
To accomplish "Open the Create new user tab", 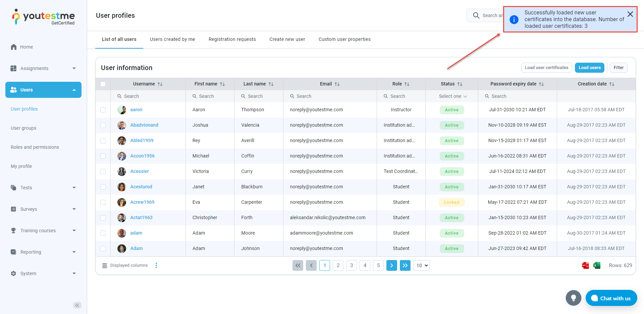I will 287,39.
